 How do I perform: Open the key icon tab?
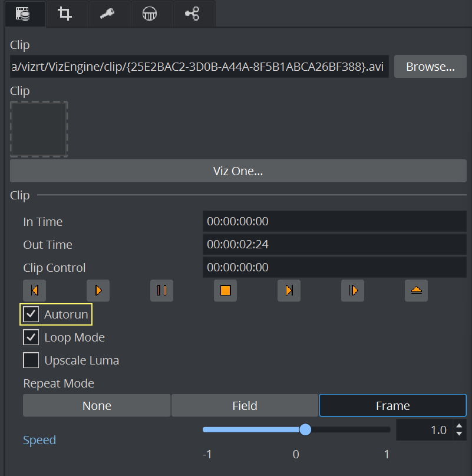[108, 14]
